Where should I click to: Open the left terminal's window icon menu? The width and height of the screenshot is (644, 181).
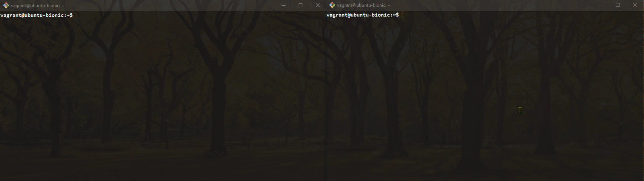(6, 5)
